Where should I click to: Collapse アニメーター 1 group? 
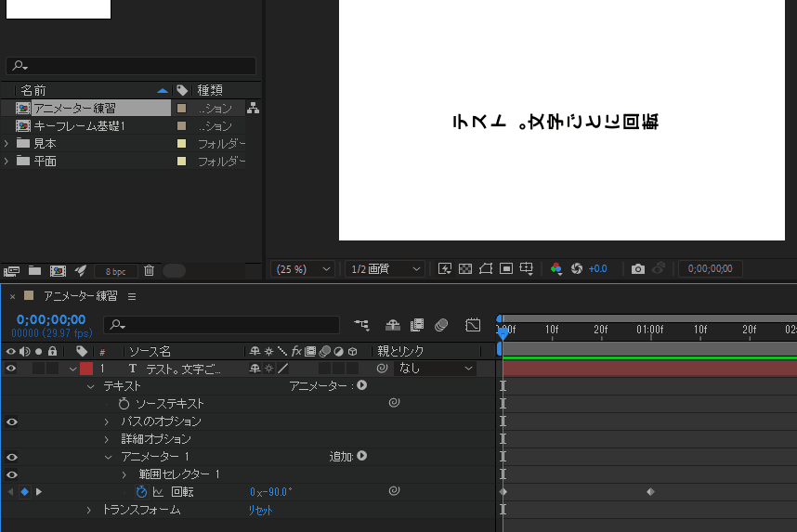click(109, 458)
